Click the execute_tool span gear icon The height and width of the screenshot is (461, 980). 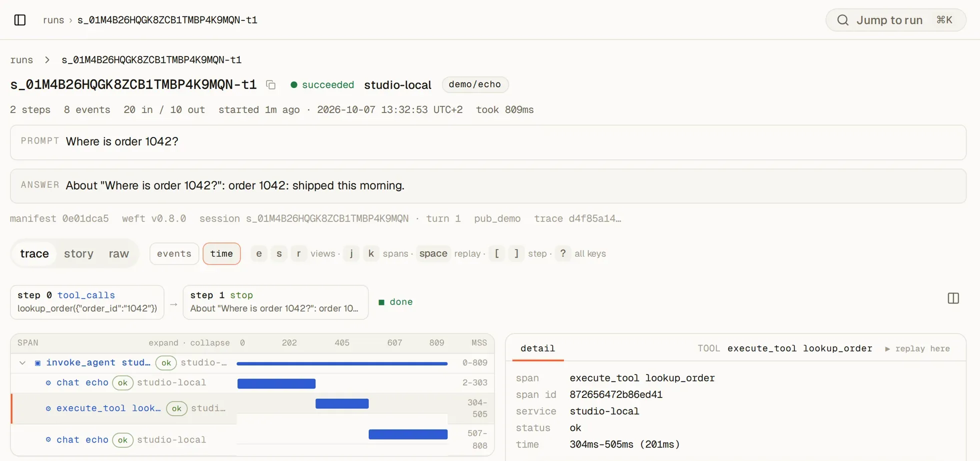tap(48, 408)
